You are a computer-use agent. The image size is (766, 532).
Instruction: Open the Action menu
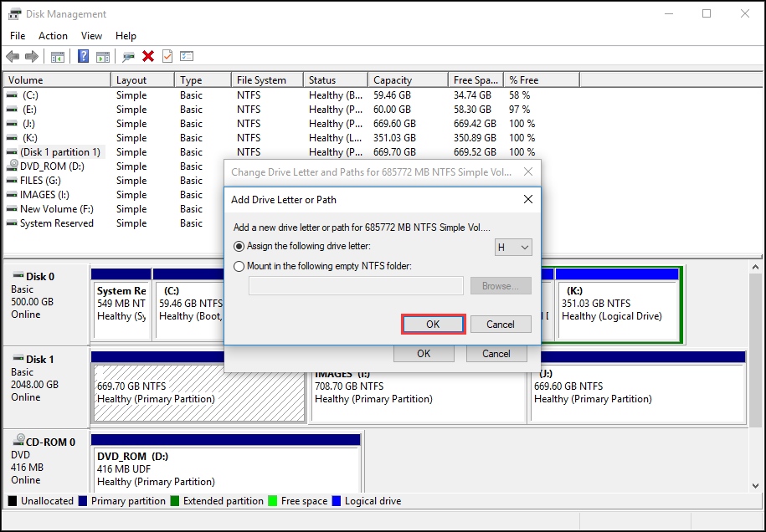pyautogui.click(x=53, y=36)
